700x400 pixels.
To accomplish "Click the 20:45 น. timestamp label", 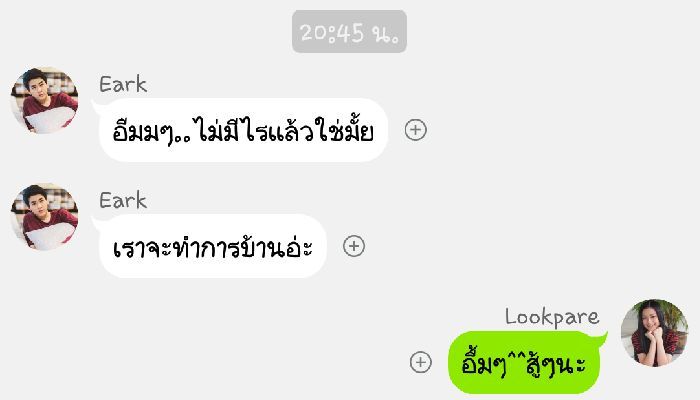I will point(349,32).
